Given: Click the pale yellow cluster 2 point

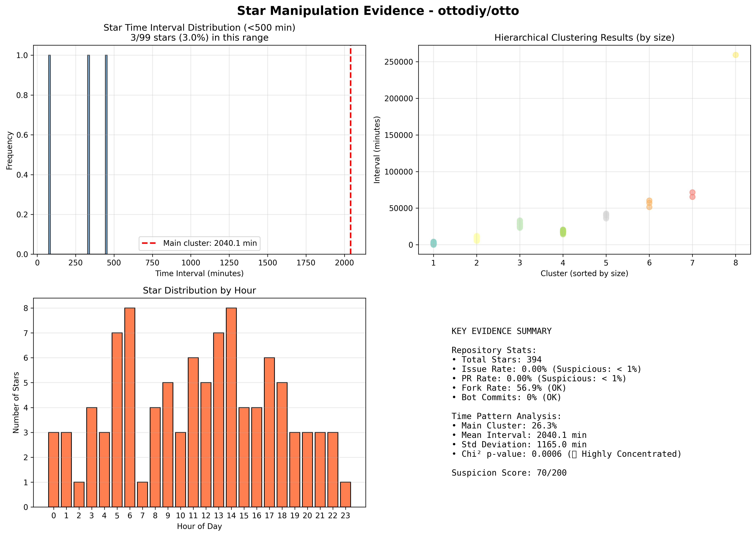Looking at the screenshot, I should coord(477,238).
